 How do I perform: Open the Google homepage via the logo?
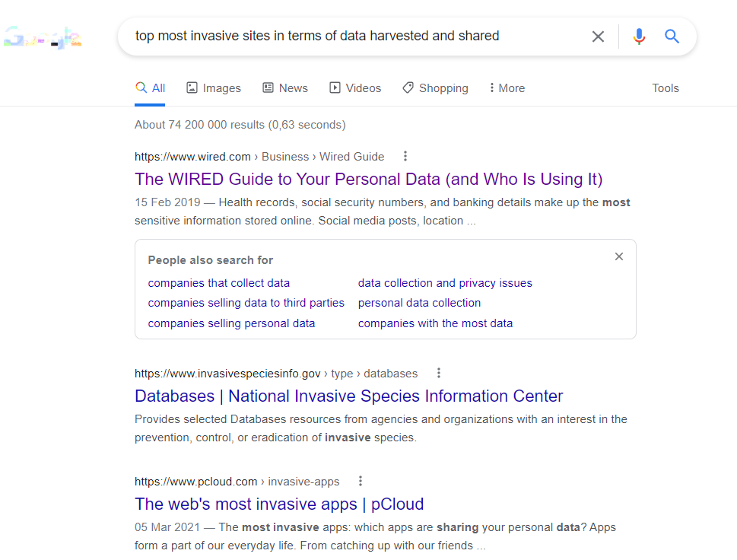[x=43, y=36]
